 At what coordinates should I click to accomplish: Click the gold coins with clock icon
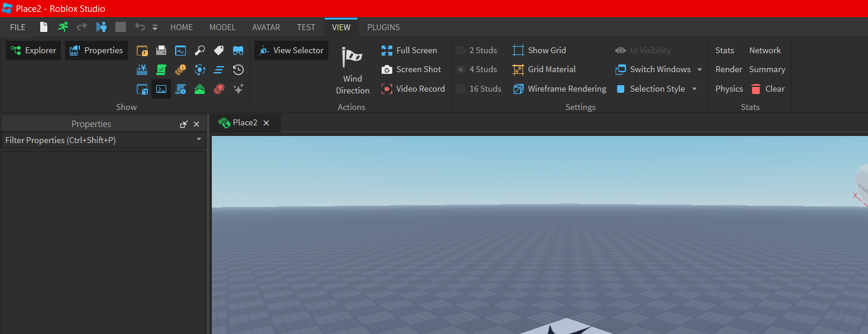pyautogui.click(x=180, y=70)
